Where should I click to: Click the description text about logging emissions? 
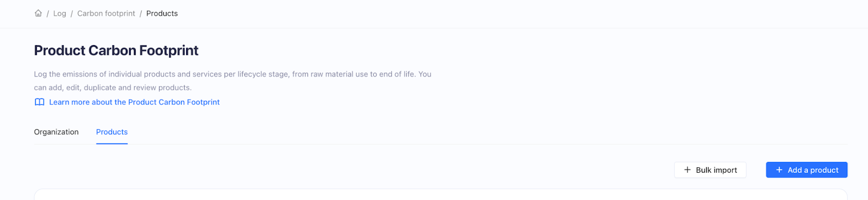[x=233, y=81]
